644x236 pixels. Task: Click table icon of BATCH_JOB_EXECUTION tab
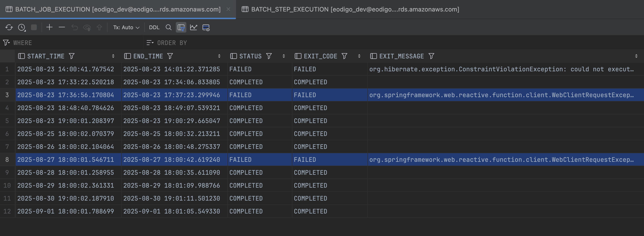(9, 9)
